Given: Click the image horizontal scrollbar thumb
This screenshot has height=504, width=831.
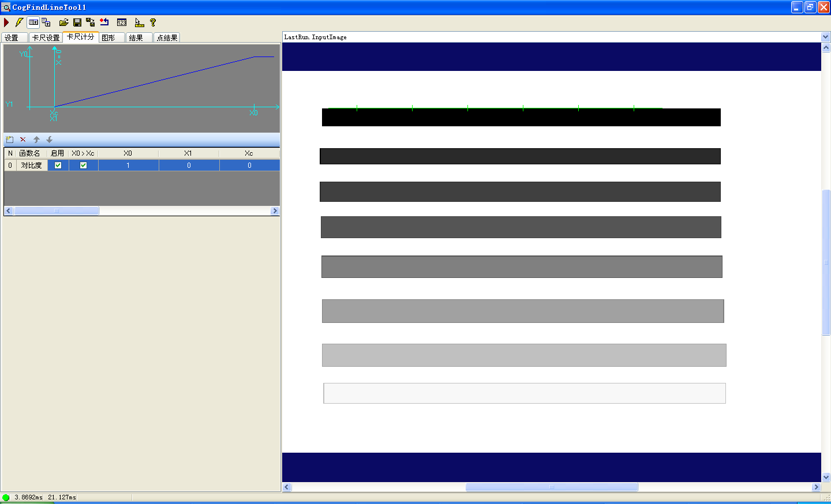Looking at the screenshot, I should (x=552, y=487).
